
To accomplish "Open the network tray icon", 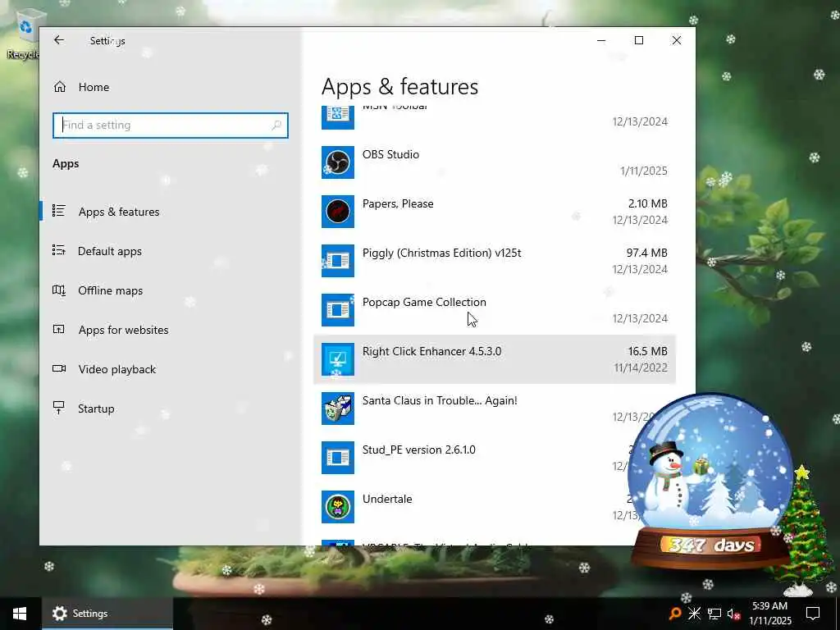I will (714, 614).
